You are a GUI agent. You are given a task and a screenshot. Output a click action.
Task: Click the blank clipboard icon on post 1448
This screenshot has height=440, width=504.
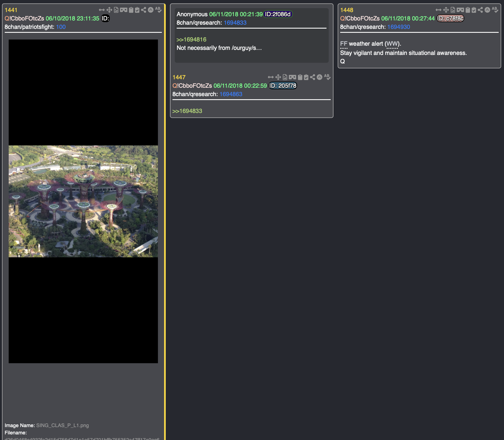click(468, 10)
